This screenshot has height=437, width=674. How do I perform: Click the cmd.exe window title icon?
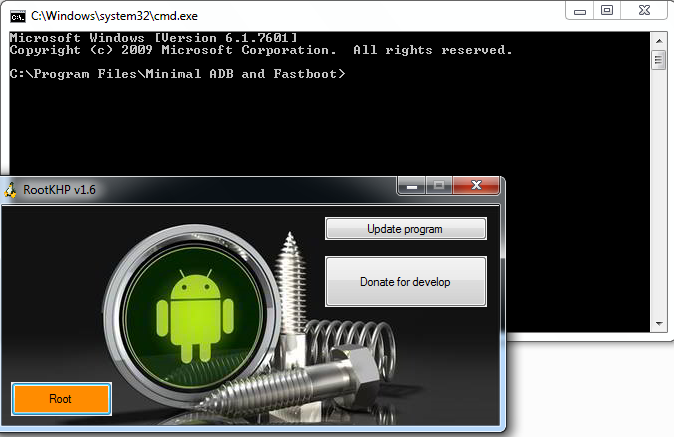[18, 16]
